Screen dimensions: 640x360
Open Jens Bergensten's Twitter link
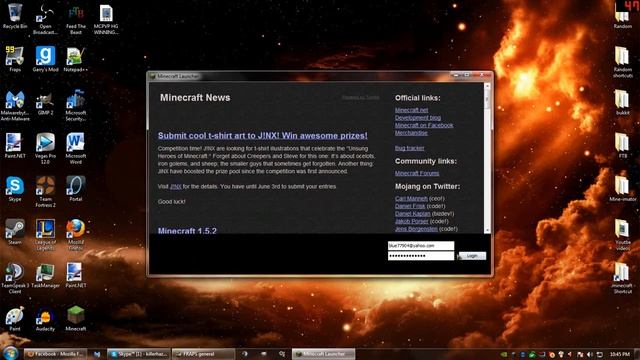click(416, 229)
